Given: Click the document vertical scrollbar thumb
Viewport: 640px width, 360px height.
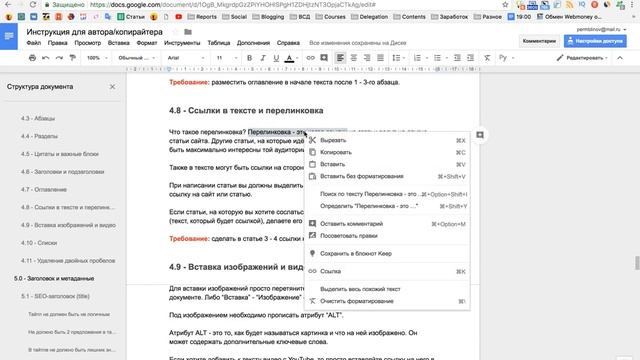Looking at the screenshot, I should [x=637, y=262].
